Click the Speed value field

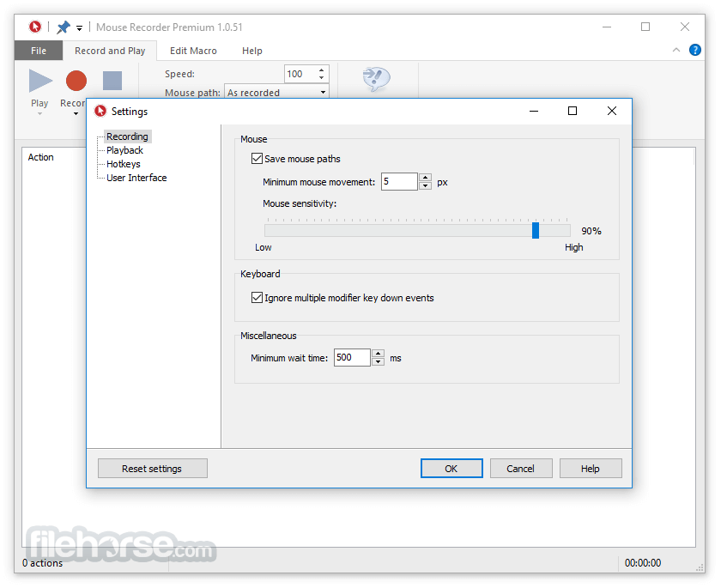(x=300, y=74)
